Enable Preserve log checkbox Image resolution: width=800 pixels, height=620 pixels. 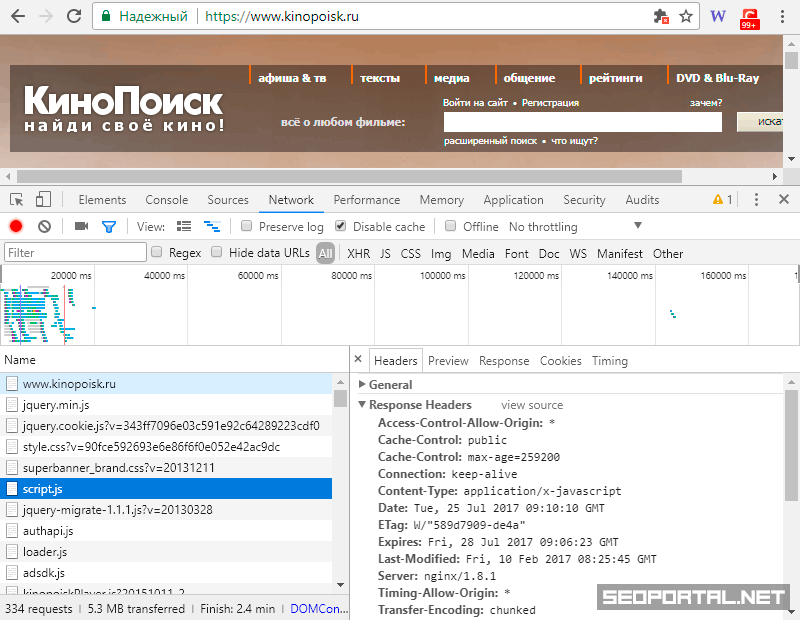coord(247,227)
